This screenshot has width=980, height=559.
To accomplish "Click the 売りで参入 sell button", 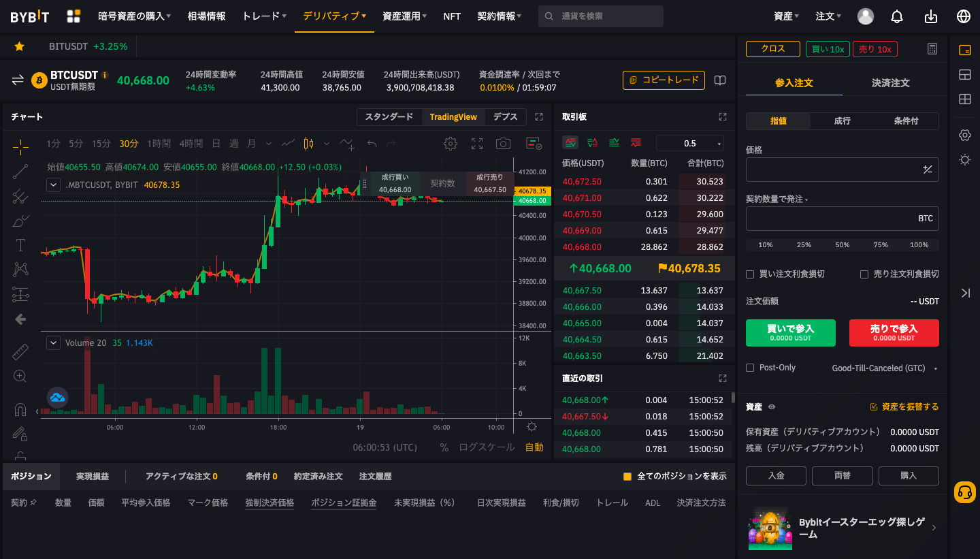I will (894, 333).
